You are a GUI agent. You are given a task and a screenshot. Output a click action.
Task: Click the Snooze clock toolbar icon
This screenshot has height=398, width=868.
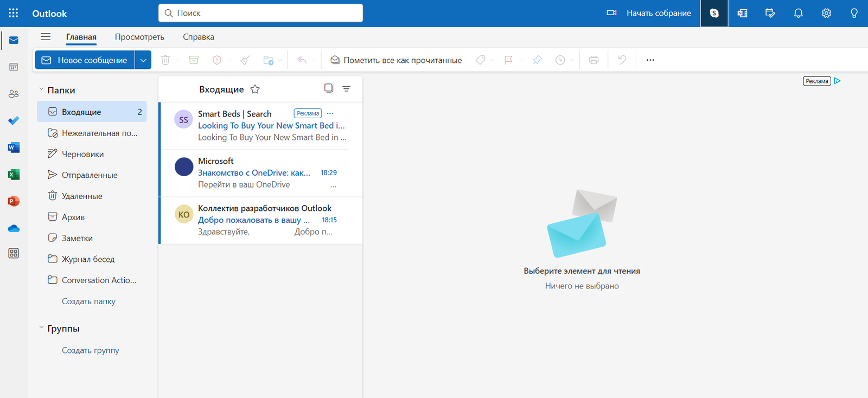point(560,60)
